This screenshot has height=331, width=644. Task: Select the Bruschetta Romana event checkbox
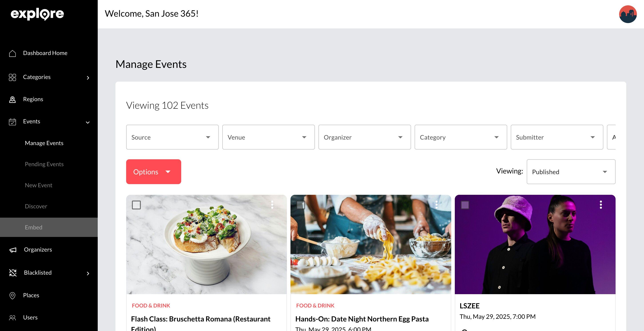[x=136, y=205]
